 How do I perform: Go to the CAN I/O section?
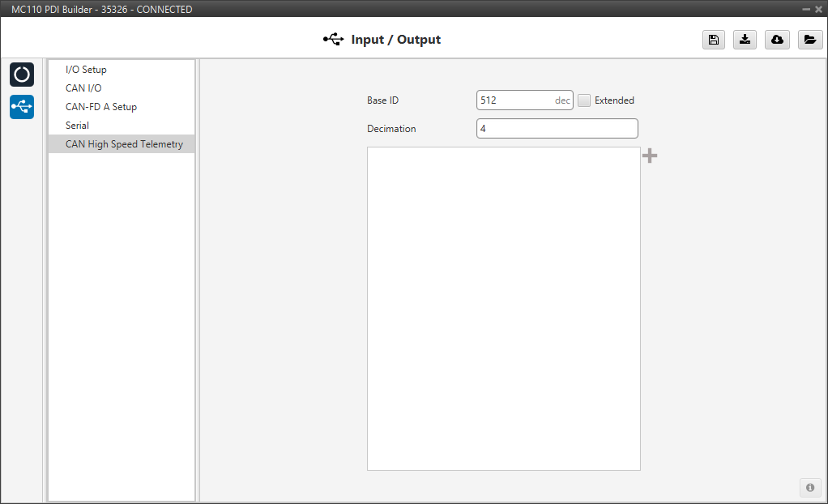click(83, 88)
